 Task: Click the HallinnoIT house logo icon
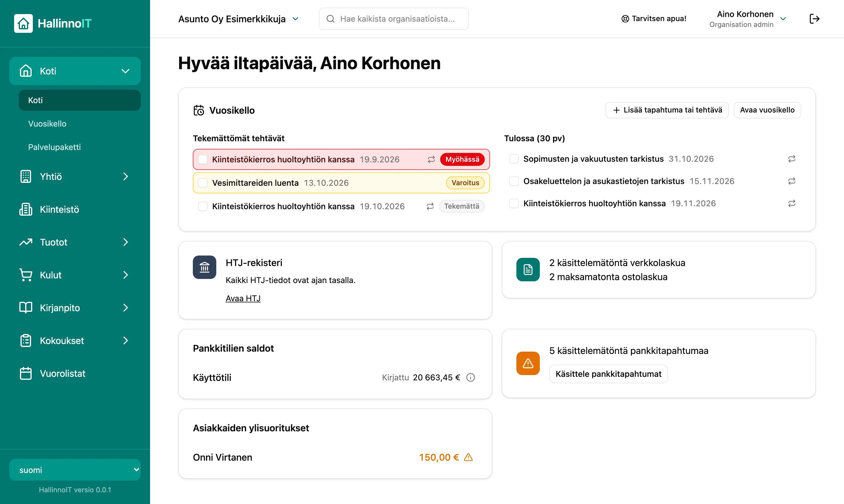pyautogui.click(x=23, y=23)
